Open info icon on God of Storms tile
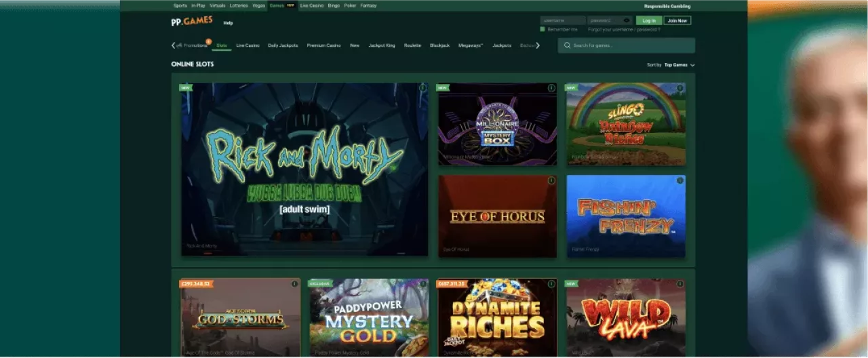 (x=294, y=283)
